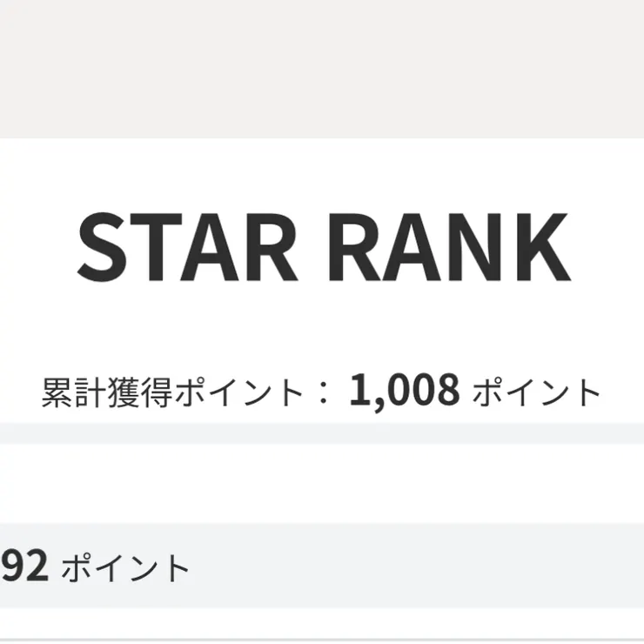
Task: Click the blank white area above 92 row
Action: pyautogui.click(x=322, y=483)
